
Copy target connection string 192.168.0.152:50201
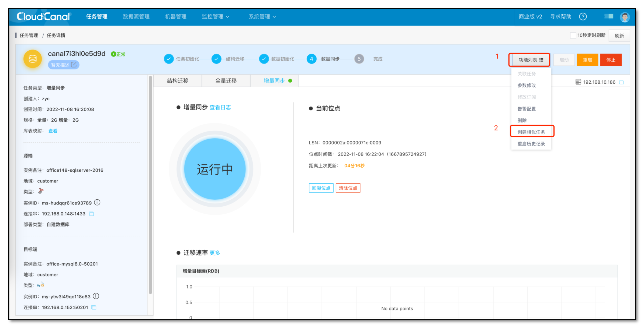(x=94, y=307)
